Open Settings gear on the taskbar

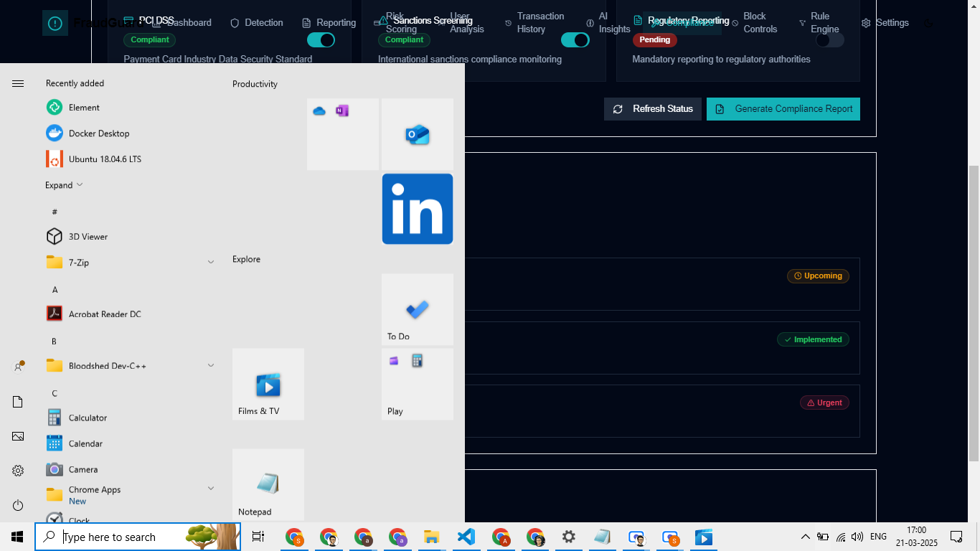[x=569, y=537]
